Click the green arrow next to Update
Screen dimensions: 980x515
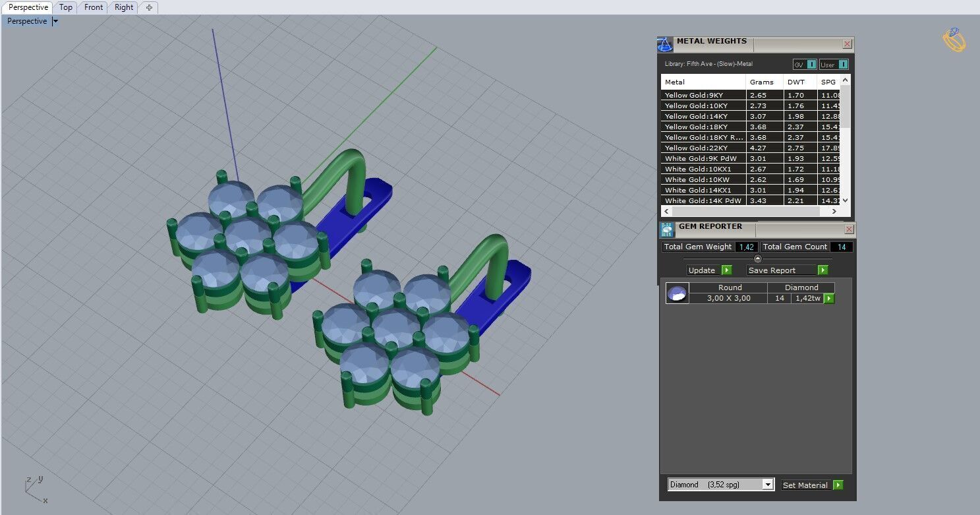[726, 270]
